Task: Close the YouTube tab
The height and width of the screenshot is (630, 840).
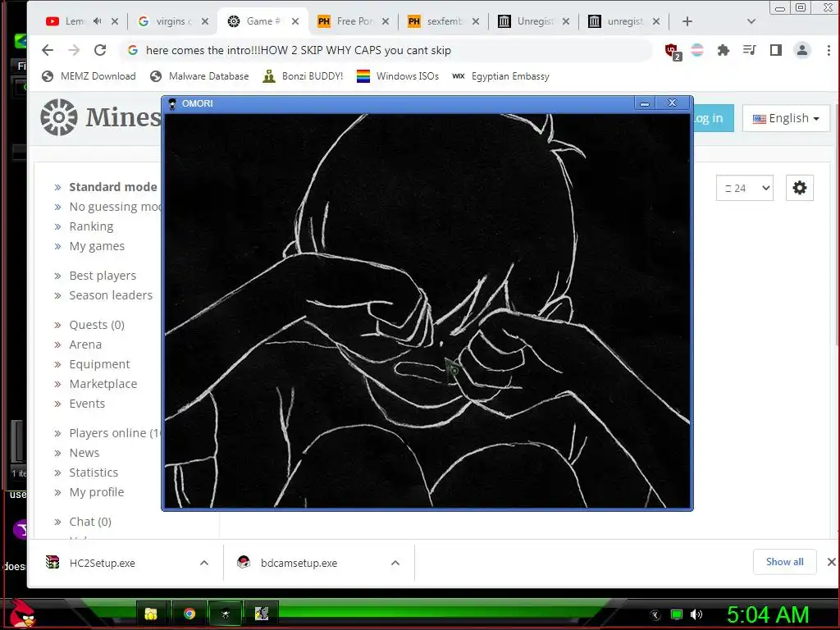Action: pos(115,21)
